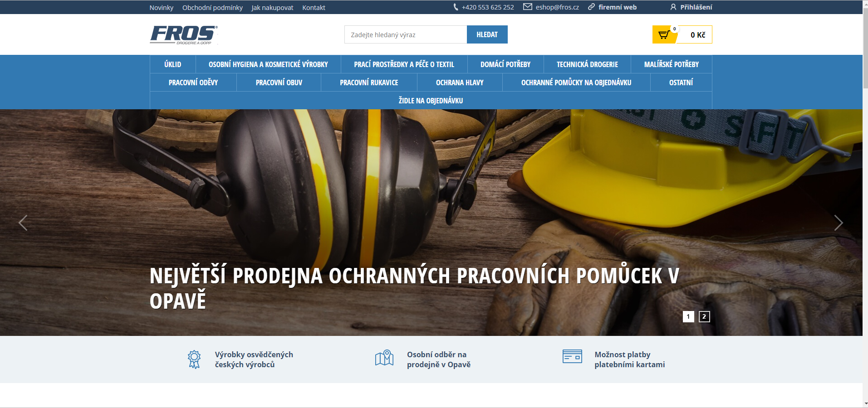Click the credit card icon for platby kartami

573,357
